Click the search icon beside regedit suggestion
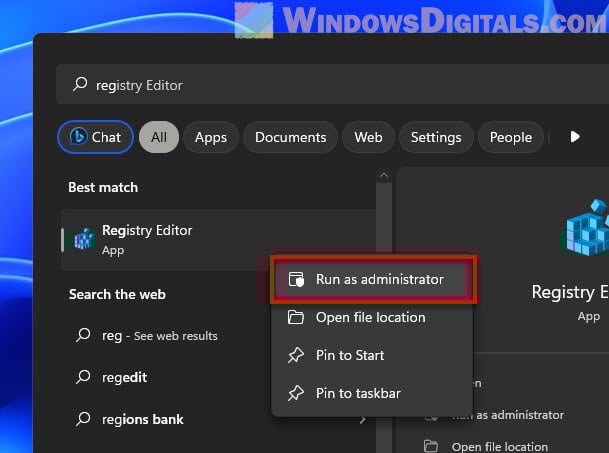Image resolution: width=609 pixels, height=453 pixels. point(83,377)
